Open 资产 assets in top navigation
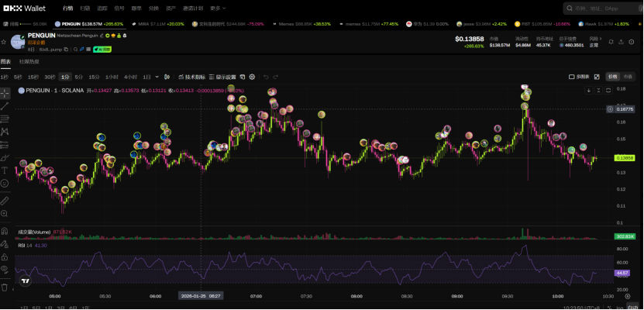The image size is (644, 310). (170, 9)
